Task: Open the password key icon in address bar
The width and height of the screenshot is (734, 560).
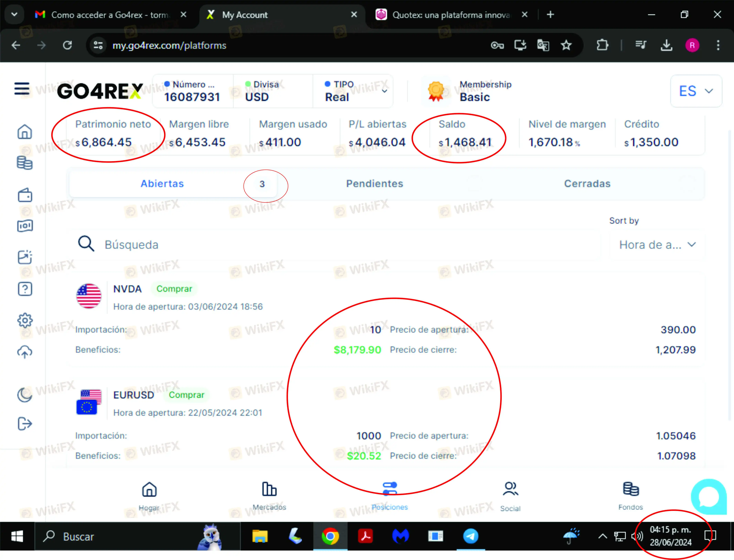Action: [497, 45]
